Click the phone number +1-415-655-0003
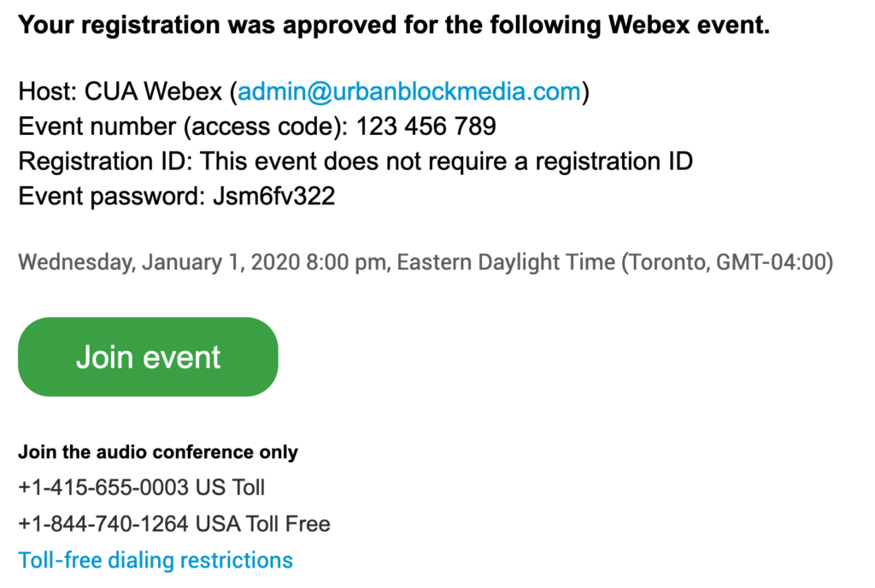This screenshot has height=588, width=875. pyautogui.click(x=103, y=488)
